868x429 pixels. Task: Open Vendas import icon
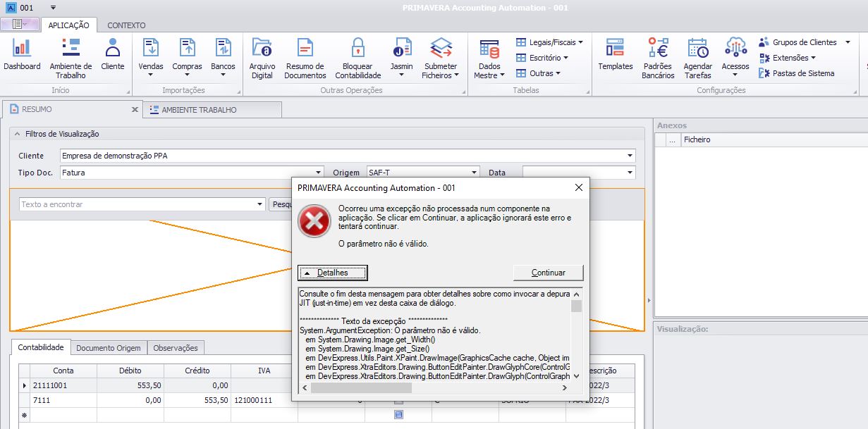(151, 58)
